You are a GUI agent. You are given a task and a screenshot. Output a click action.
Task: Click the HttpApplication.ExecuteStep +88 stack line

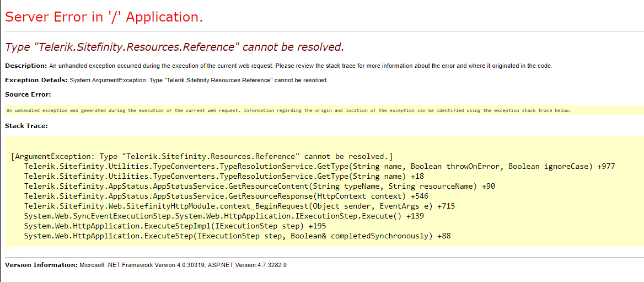click(238, 236)
